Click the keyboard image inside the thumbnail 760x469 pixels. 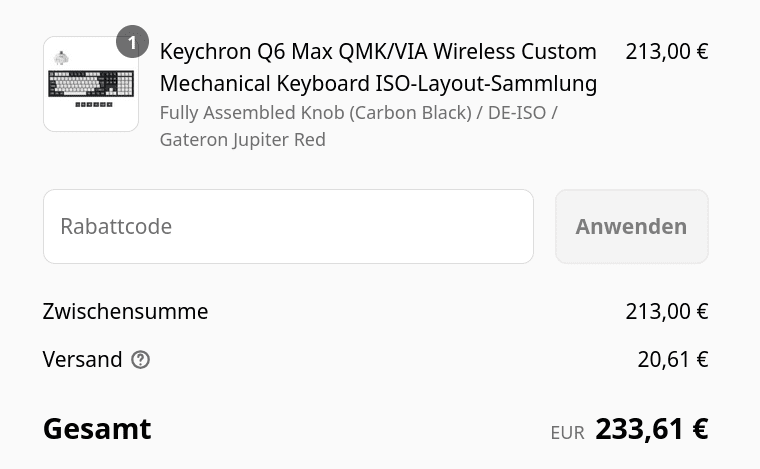click(91, 83)
